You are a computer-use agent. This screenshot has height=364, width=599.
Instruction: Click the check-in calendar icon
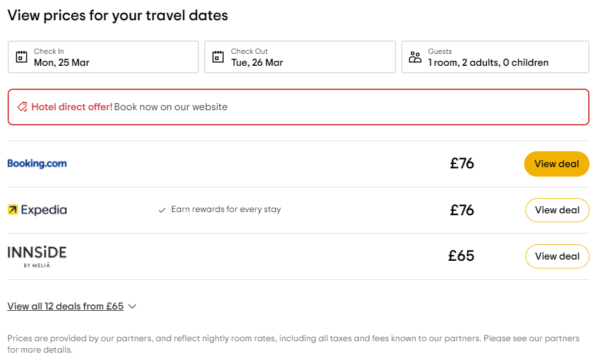(22, 57)
